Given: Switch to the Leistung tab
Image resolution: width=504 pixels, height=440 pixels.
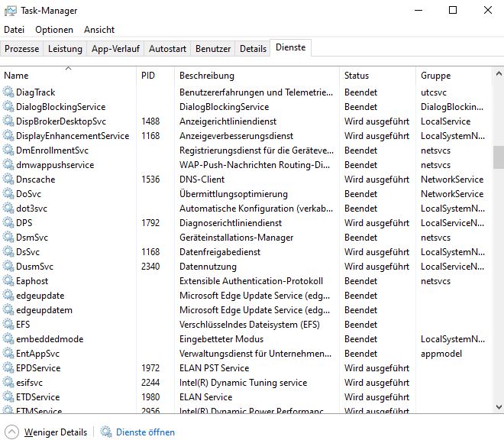Looking at the screenshot, I should coord(65,49).
